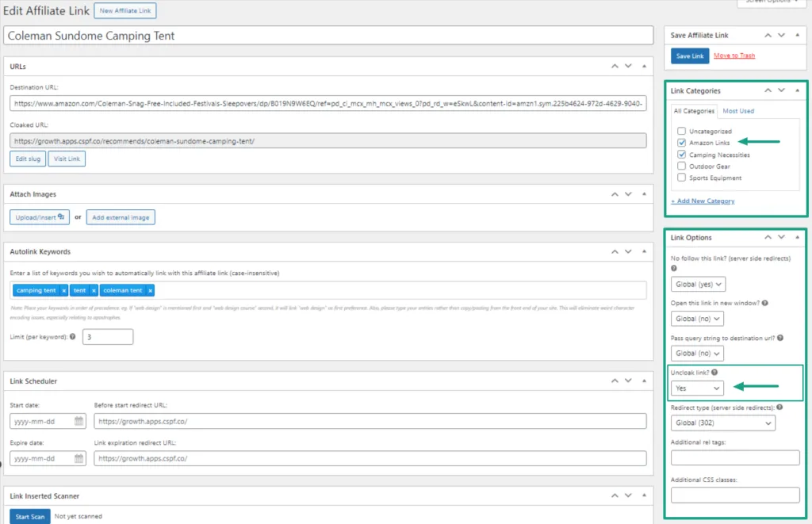The width and height of the screenshot is (812, 524).
Task: Move Autolink Keywords panel down
Action: 628,251
